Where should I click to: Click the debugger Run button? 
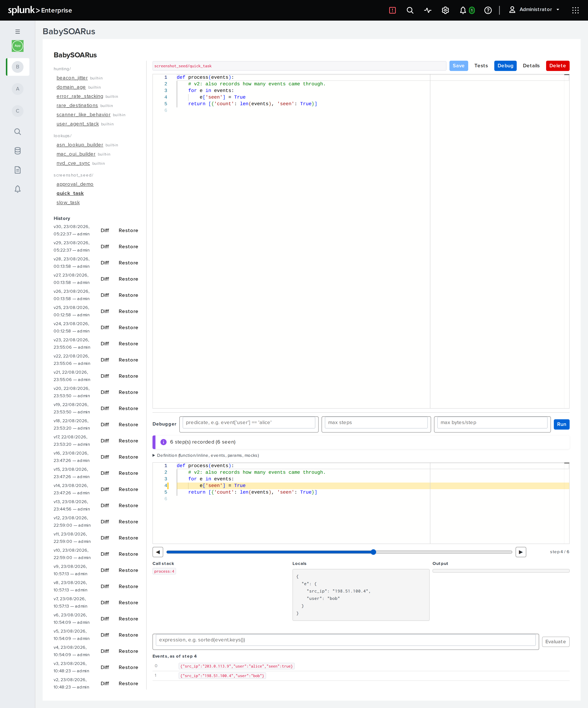(x=561, y=424)
